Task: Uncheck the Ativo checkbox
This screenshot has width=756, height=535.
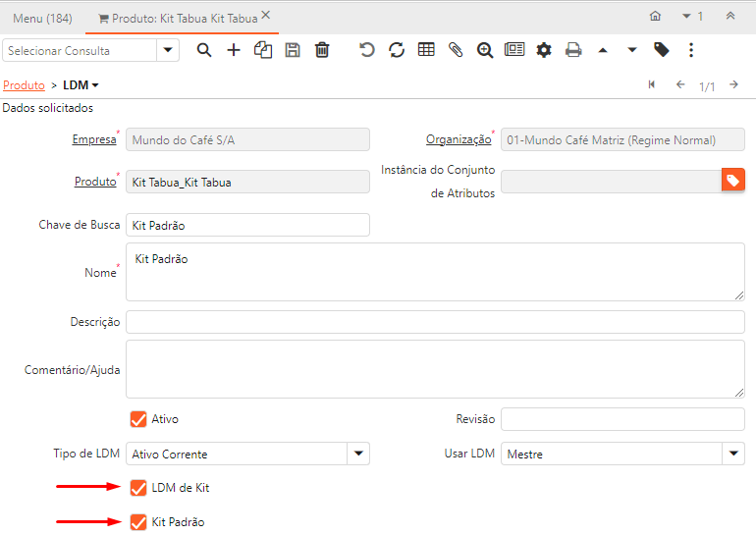Action: coord(138,419)
